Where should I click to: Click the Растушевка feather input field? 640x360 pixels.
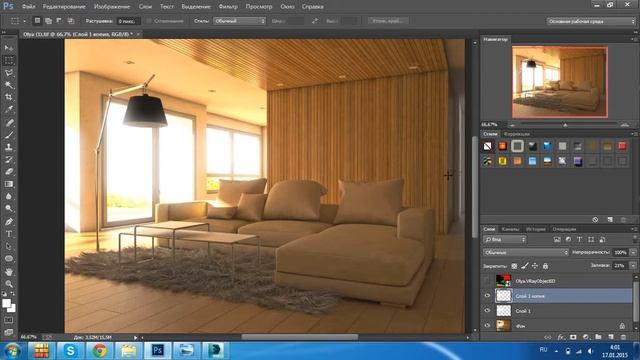(x=128, y=21)
